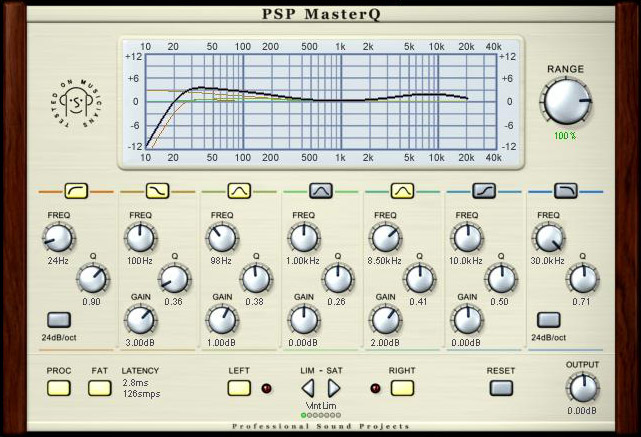Toggle the 8.50kHz peak filter band button
Viewport: 641px width, 437px height.
click(403, 191)
